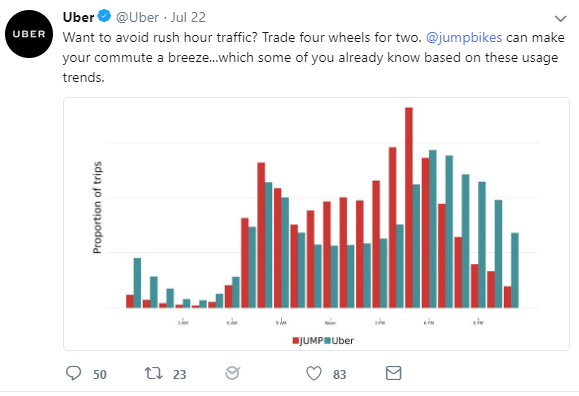Image resolution: width=579 pixels, height=396 pixels.
Task: Click the 83 likes count
Action: pos(340,375)
